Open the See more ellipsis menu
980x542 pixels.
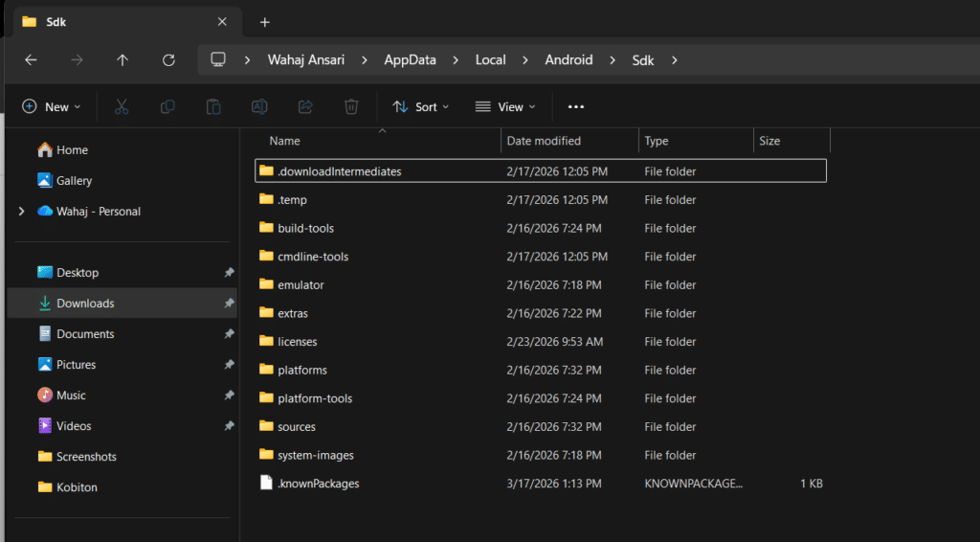pyautogui.click(x=575, y=107)
